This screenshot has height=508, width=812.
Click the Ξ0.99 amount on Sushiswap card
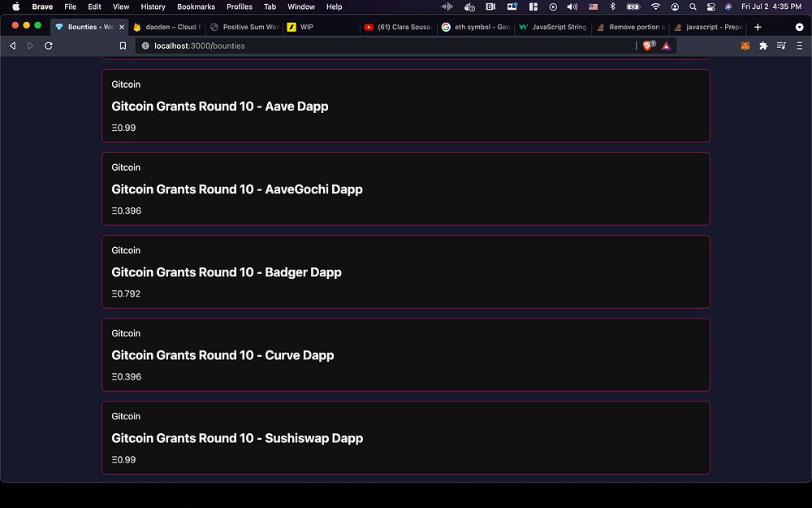coord(123,460)
